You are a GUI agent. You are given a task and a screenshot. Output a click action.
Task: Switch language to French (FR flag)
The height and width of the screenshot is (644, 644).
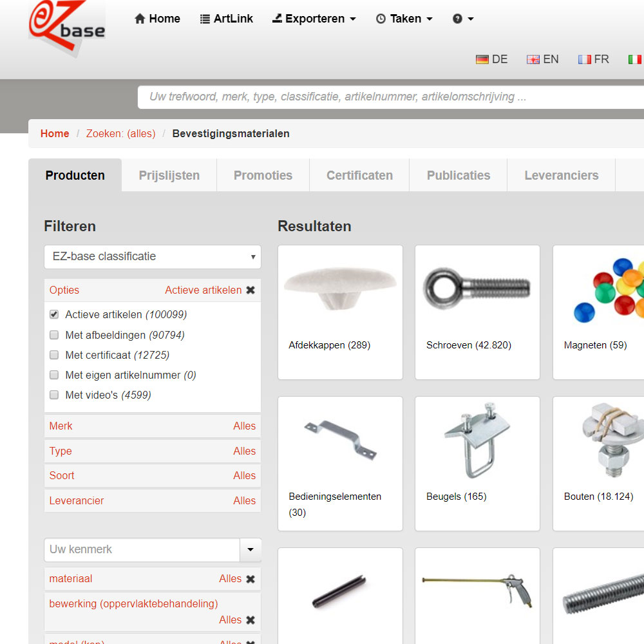pyautogui.click(x=594, y=59)
